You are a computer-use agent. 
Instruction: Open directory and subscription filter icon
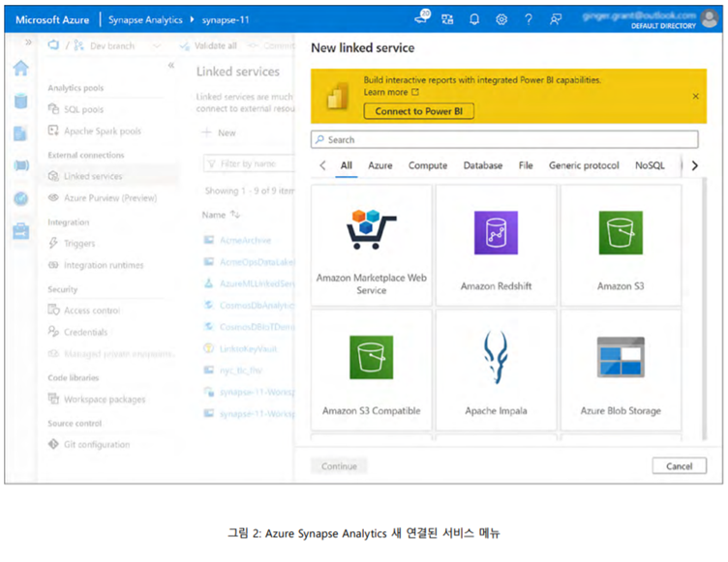[x=447, y=19]
